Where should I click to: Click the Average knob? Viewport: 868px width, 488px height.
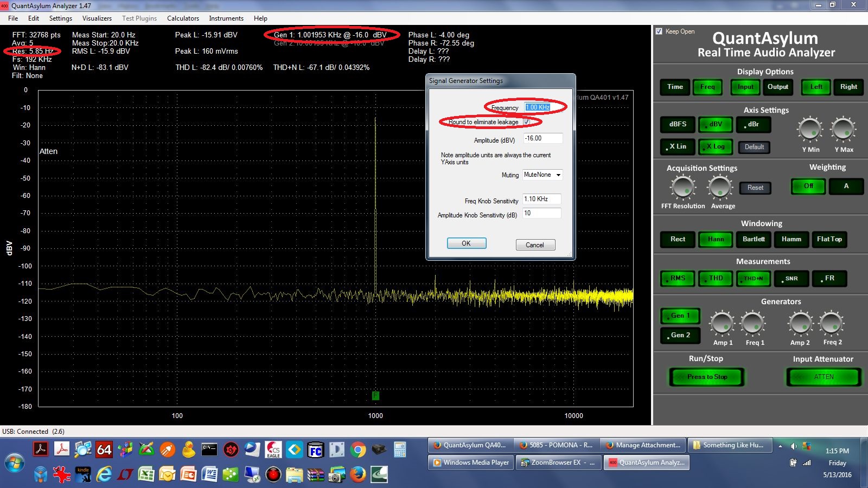pos(720,188)
